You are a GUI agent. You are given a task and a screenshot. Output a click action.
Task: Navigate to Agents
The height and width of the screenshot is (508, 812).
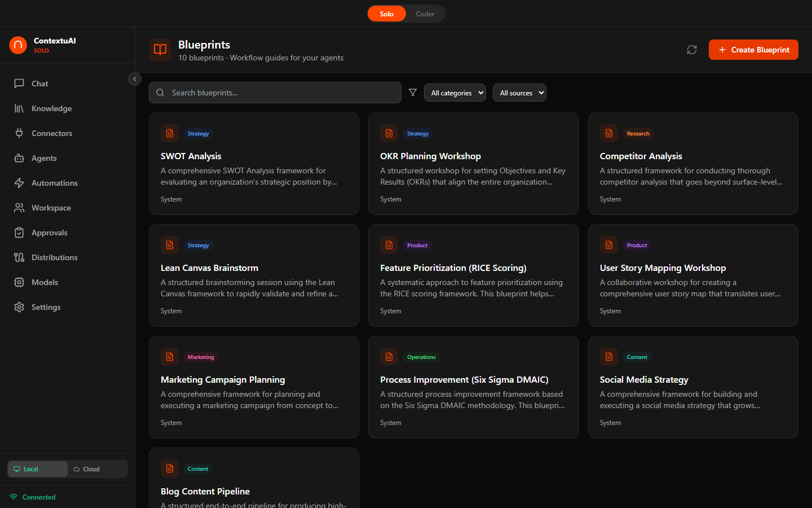coord(68,158)
